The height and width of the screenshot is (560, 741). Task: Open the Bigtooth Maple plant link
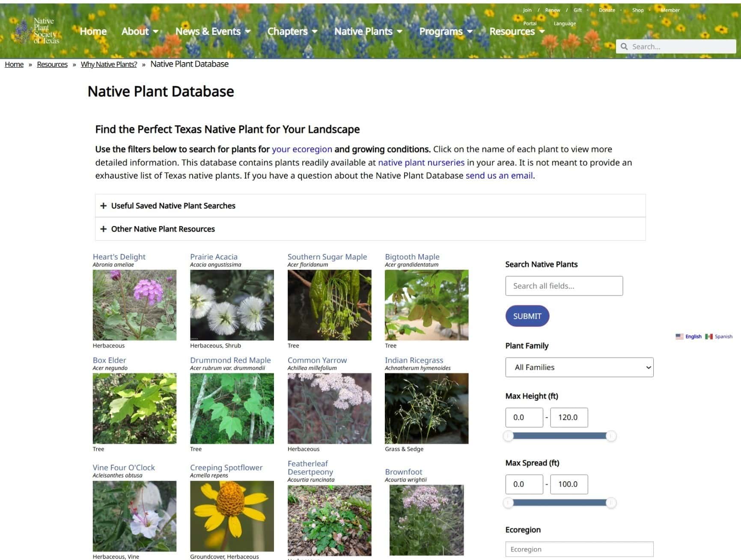click(412, 257)
